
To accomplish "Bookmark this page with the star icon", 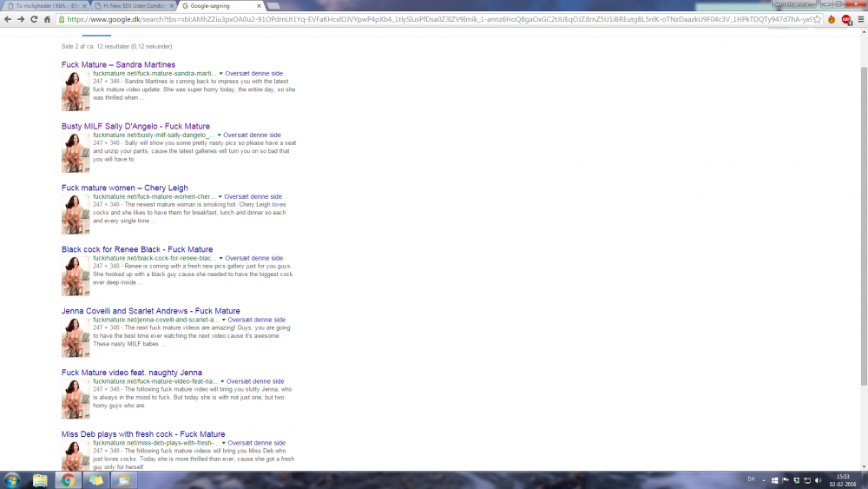I will (817, 19).
